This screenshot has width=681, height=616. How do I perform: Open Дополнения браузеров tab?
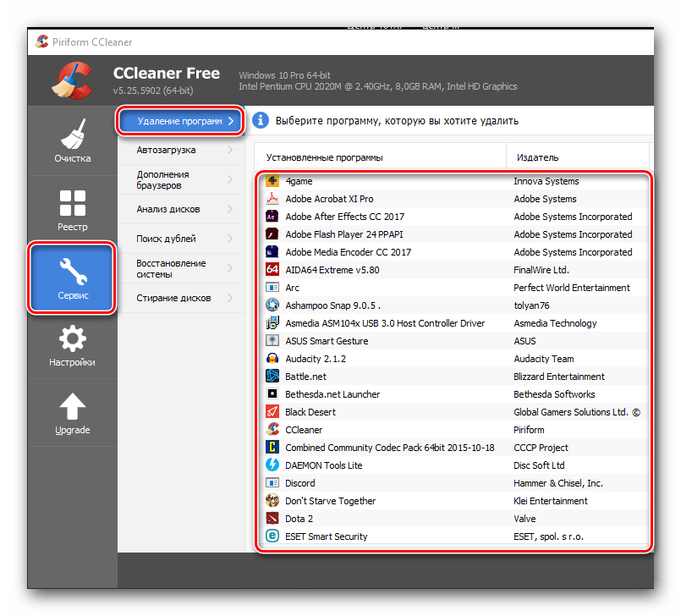point(181,179)
